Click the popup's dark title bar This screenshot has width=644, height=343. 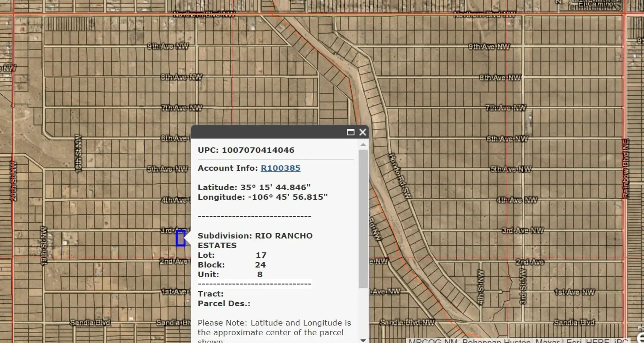[x=267, y=132]
